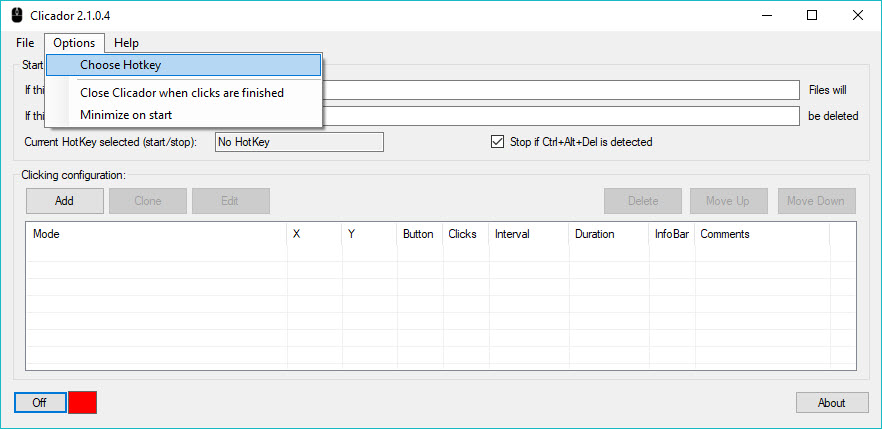Screen dimensions: 882x429
Task: Click the Move Up button
Action: (x=727, y=201)
